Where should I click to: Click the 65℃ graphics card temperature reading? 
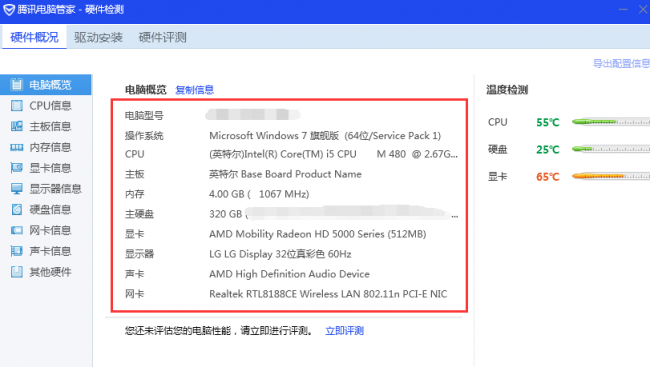click(x=548, y=177)
